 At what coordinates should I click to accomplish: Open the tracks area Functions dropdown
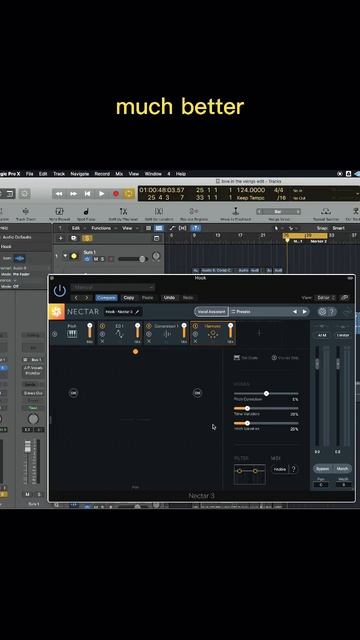coord(103,228)
